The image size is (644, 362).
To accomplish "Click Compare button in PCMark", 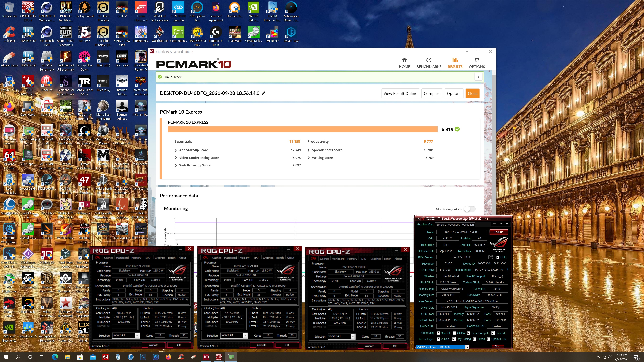I will click(x=432, y=93).
